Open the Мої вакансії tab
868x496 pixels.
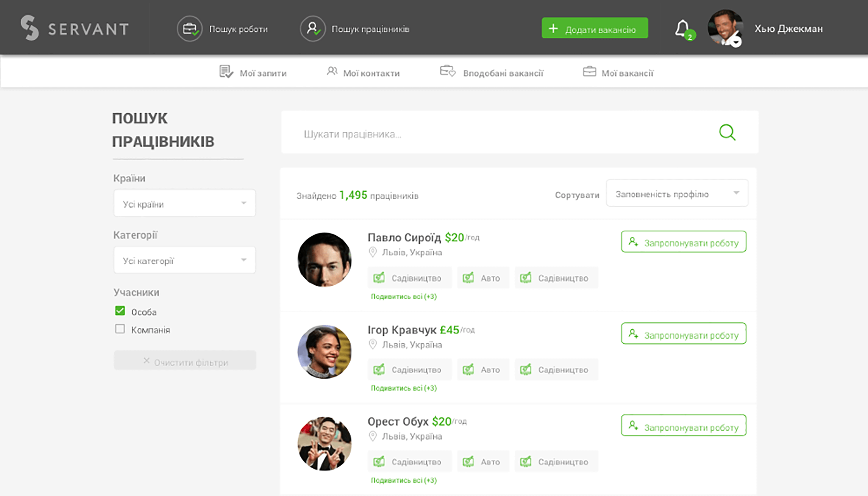[618, 72]
